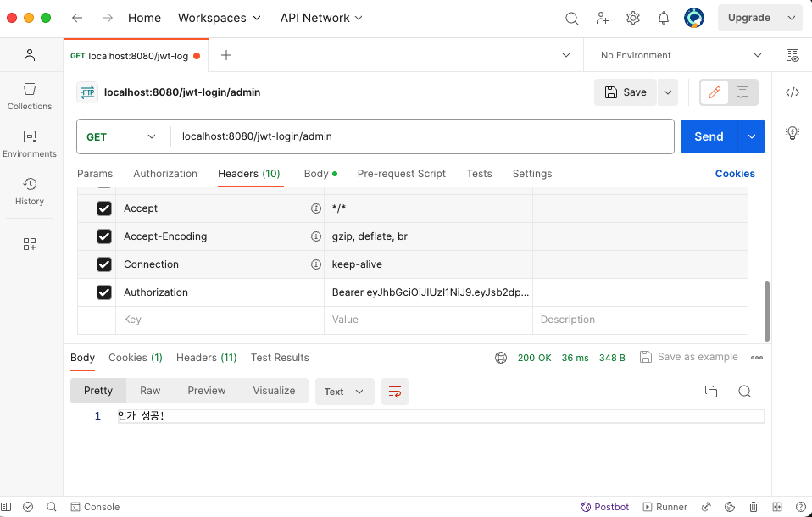The image size is (812, 517).
Task: Open the code snippet panel icon
Action: [x=793, y=92]
